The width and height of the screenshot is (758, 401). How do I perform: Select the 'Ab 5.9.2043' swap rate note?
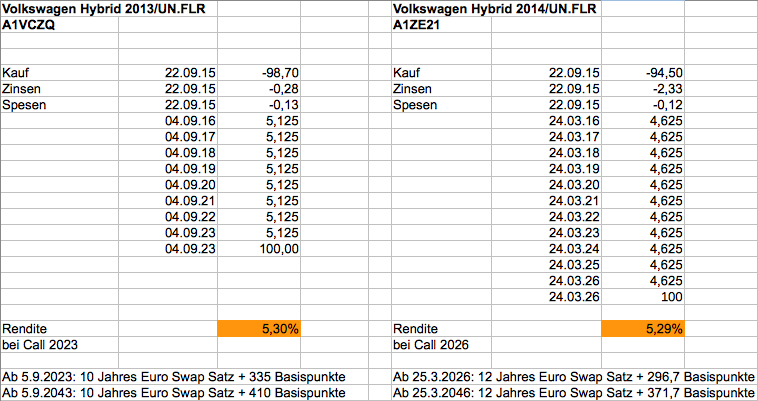pyautogui.click(x=174, y=393)
